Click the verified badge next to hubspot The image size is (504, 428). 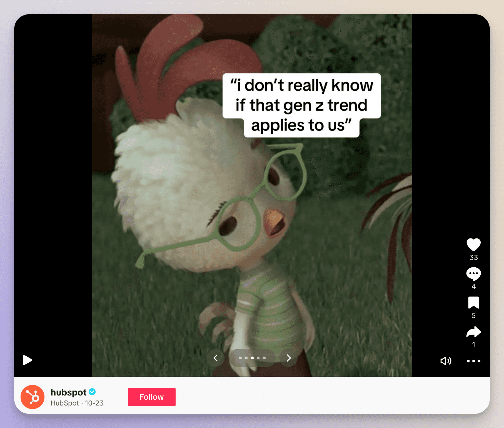click(x=92, y=392)
